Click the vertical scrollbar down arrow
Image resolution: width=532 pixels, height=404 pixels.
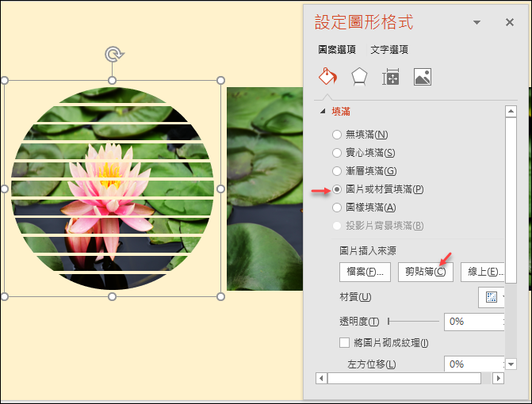click(511, 364)
